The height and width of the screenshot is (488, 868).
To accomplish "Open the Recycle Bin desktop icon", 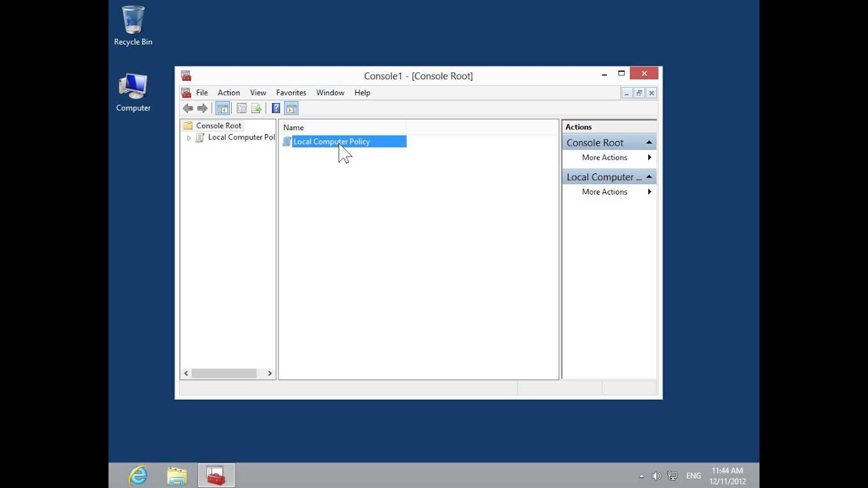I will [x=133, y=26].
